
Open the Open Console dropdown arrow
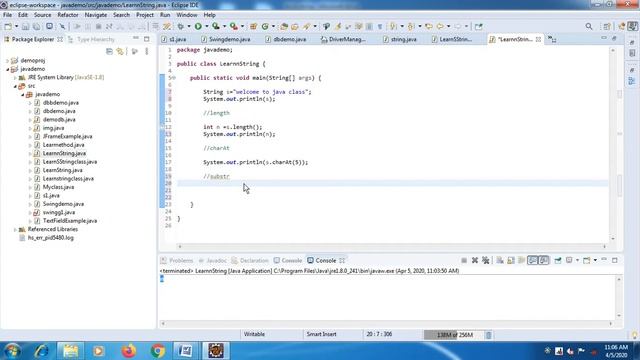[595, 260]
